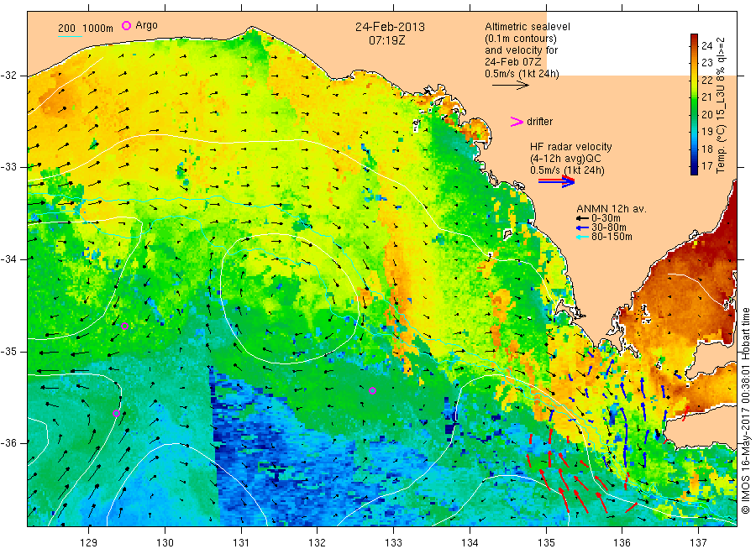Click the -35 latitude axis label
Screen dimensions: 756x554
pyautogui.click(x=8, y=351)
